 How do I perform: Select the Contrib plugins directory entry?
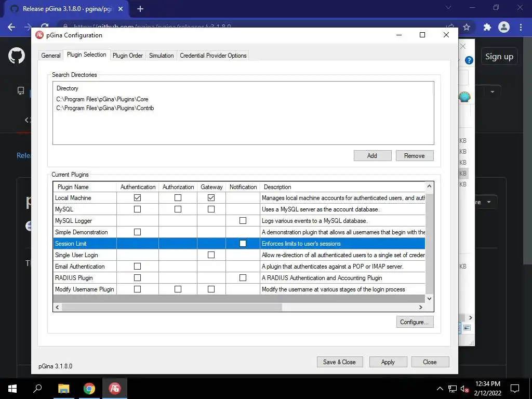pyautogui.click(x=105, y=108)
